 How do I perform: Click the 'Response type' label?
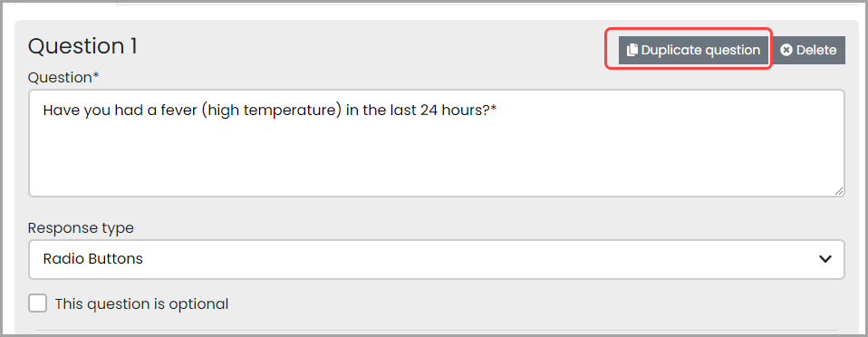pyautogui.click(x=81, y=227)
